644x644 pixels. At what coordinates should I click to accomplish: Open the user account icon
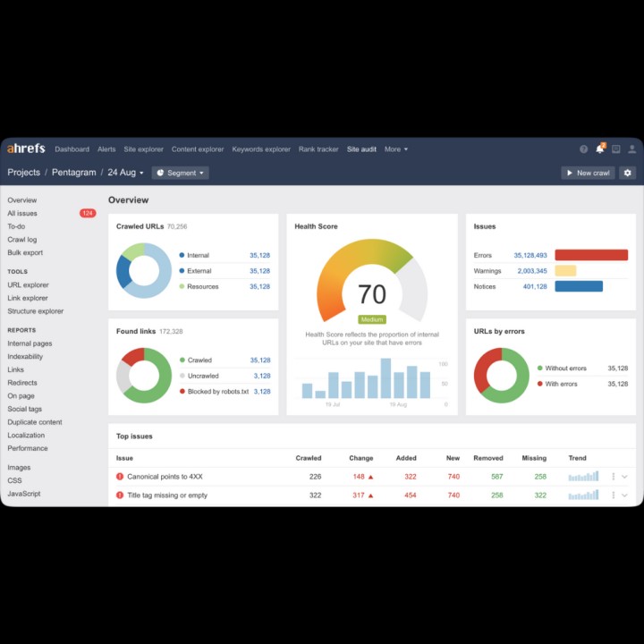(631, 149)
